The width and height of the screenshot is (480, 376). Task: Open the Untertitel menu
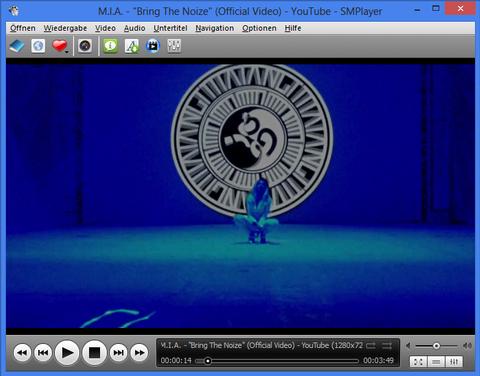point(170,28)
